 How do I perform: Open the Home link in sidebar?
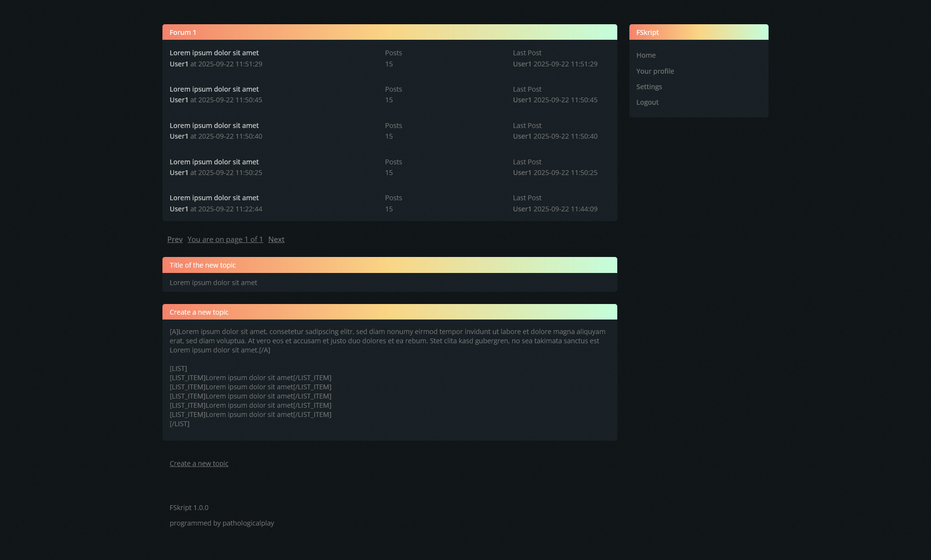(645, 55)
